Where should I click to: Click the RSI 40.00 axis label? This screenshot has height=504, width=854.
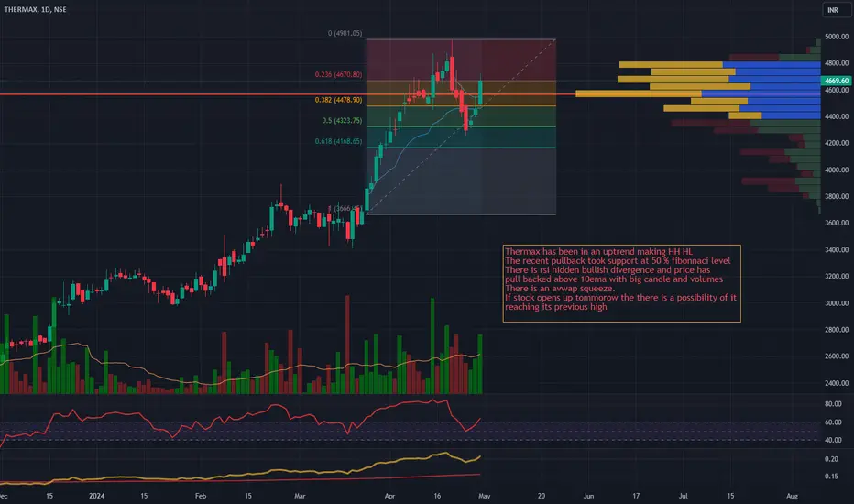coord(833,440)
